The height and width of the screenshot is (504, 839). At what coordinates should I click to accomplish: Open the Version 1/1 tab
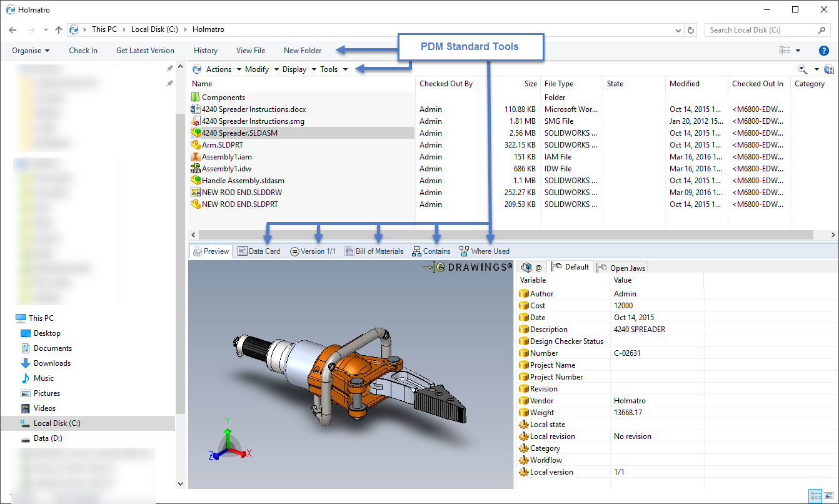click(313, 251)
